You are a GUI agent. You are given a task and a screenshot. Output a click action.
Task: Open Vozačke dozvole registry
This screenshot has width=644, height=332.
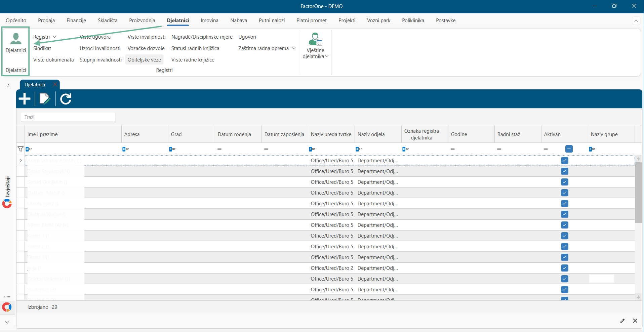coord(146,48)
